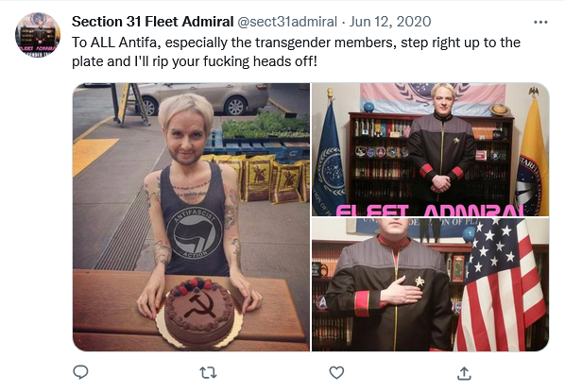Click the blue Federation flag in the top-right photo
The height and width of the screenshot is (392, 565).
[329, 159]
